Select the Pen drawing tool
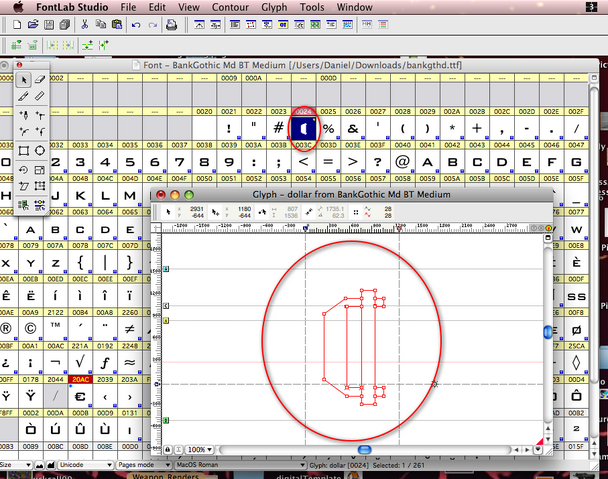This screenshot has height=479, width=608. click(24, 115)
